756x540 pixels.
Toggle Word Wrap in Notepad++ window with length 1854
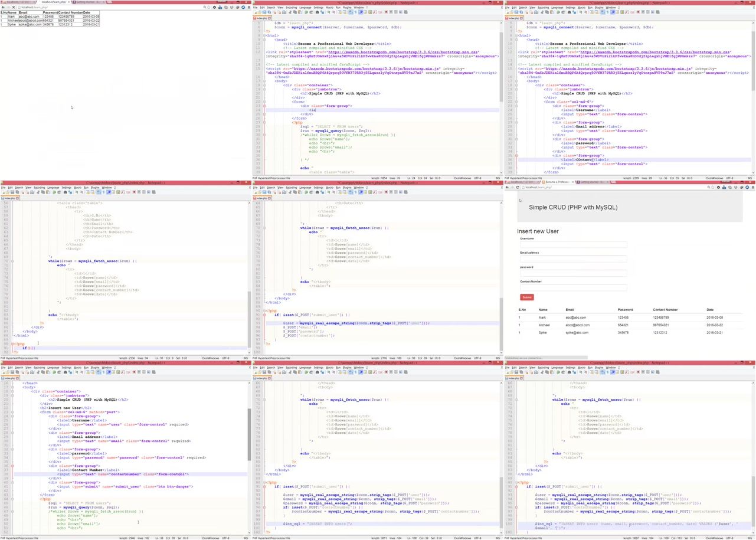tap(351, 12)
